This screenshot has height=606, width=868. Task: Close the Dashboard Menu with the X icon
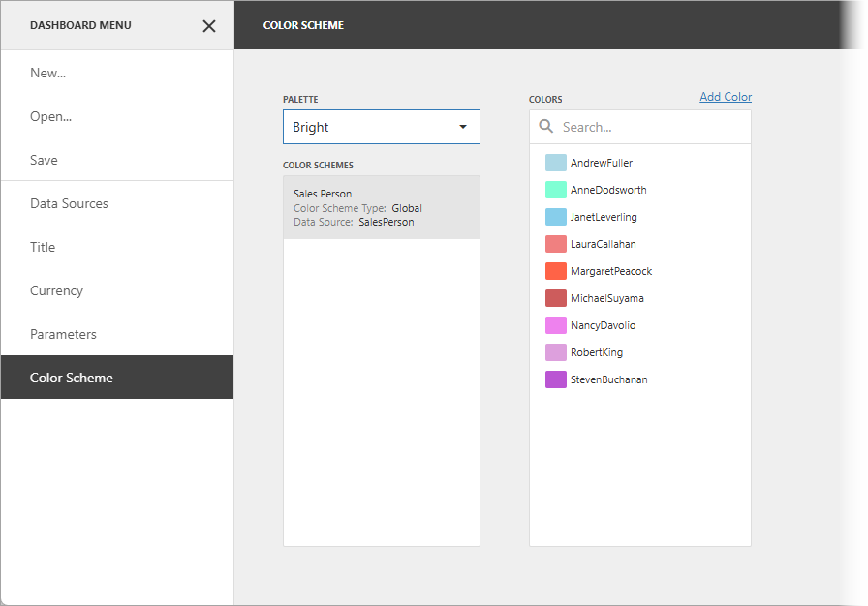point(208,26)
